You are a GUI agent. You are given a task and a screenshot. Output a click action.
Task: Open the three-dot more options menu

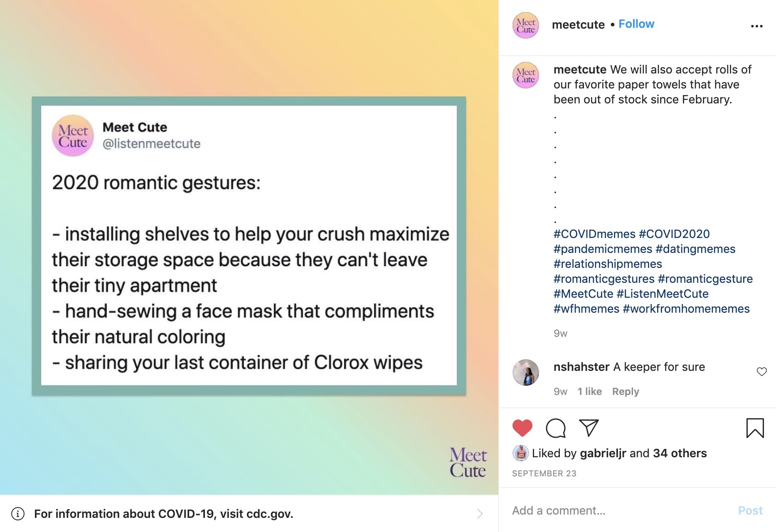(756, 26)
